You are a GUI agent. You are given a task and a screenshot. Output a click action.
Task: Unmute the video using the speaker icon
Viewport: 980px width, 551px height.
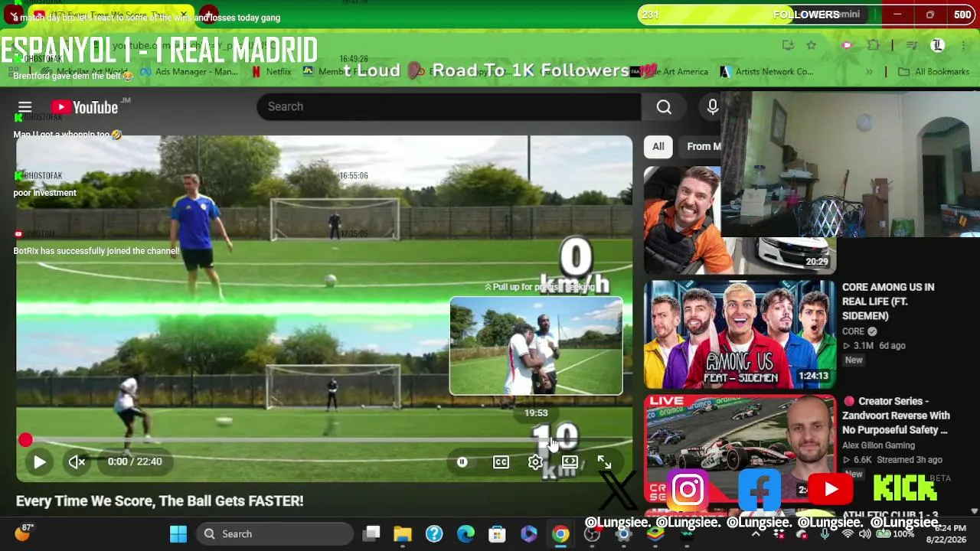click(77, 461)
